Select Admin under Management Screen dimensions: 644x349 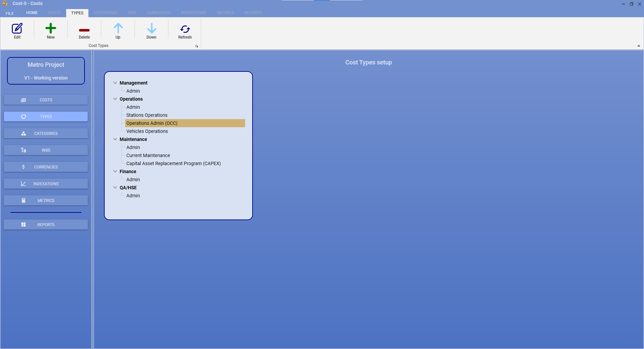pos(133,91)
